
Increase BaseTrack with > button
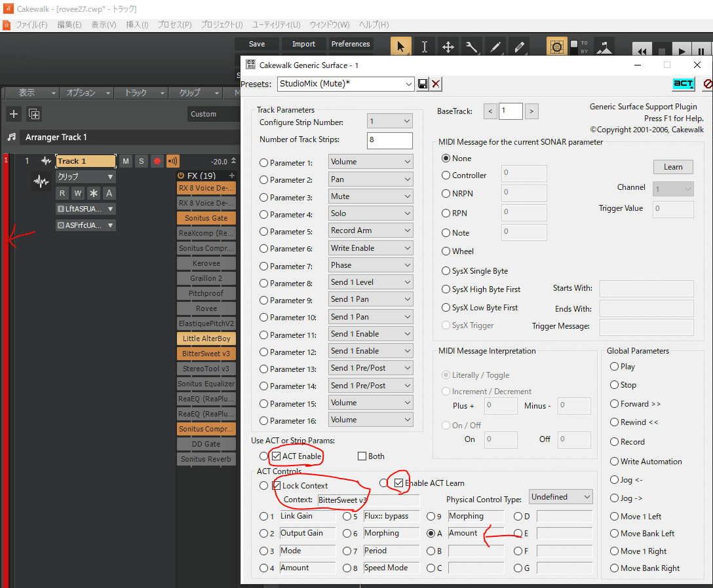pyautogui.click(x=531, y=111)
